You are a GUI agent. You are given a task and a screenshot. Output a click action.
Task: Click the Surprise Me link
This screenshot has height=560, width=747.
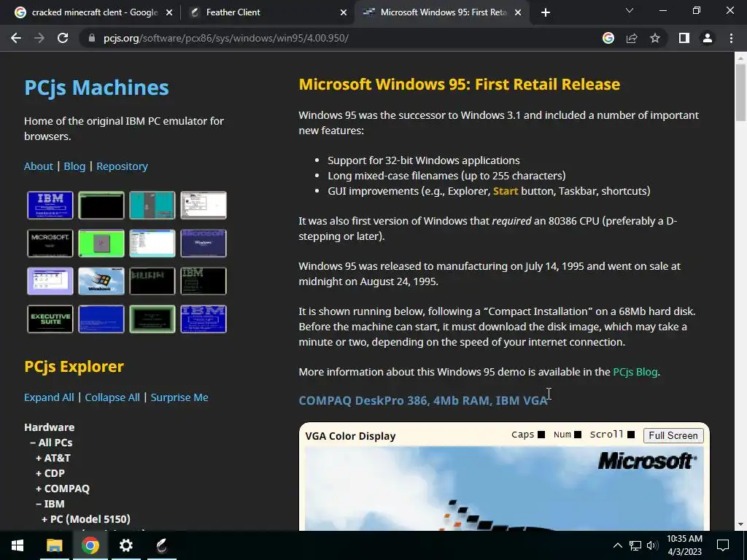179,397
